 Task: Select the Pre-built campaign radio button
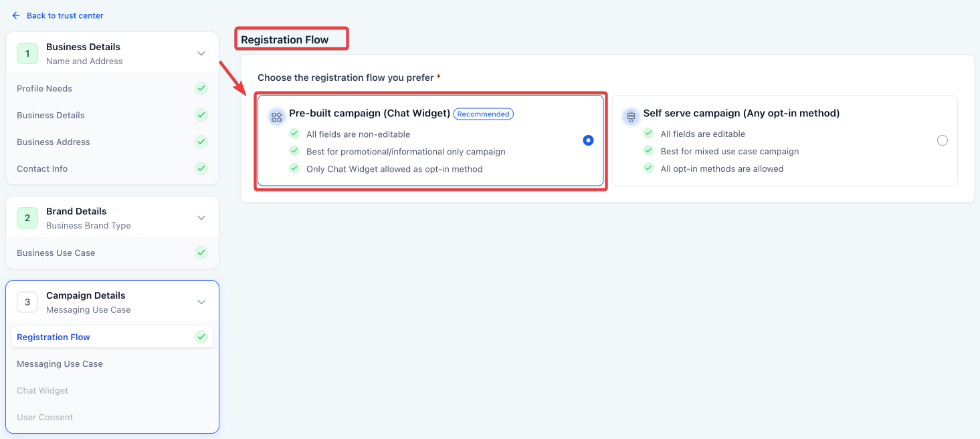[x=588, y=140]
